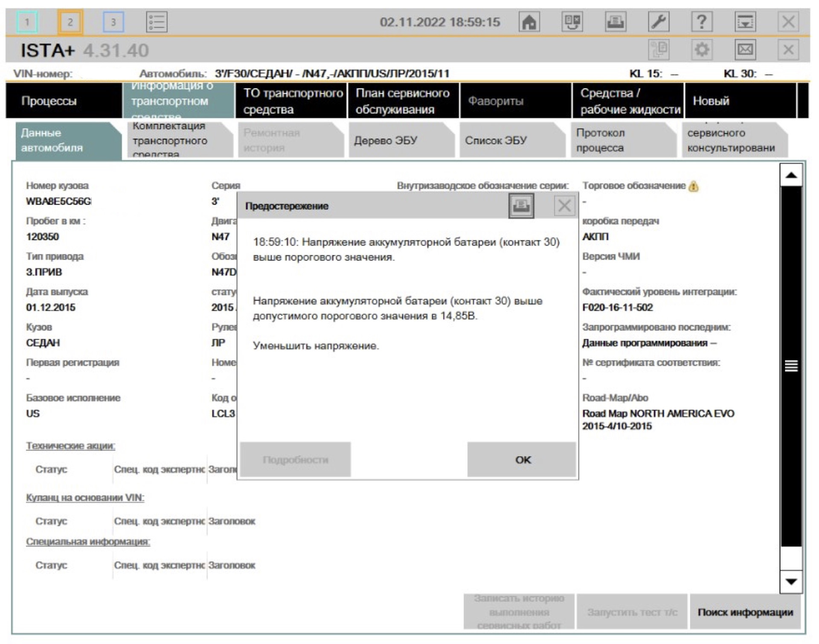This screenshot has height=644, width=819.
Task: Click the base version value US
Action: click(x=32, y=413)
